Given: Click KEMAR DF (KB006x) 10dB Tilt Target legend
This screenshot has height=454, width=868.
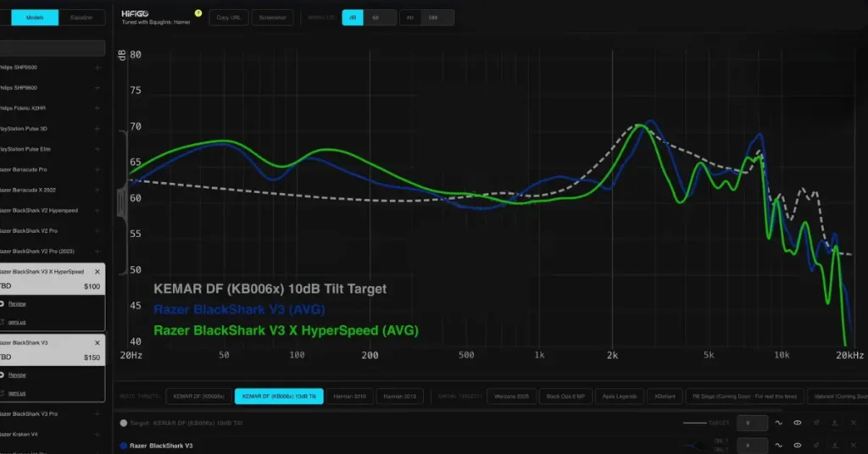Looking at the screenshot, I should pos(270,289).
